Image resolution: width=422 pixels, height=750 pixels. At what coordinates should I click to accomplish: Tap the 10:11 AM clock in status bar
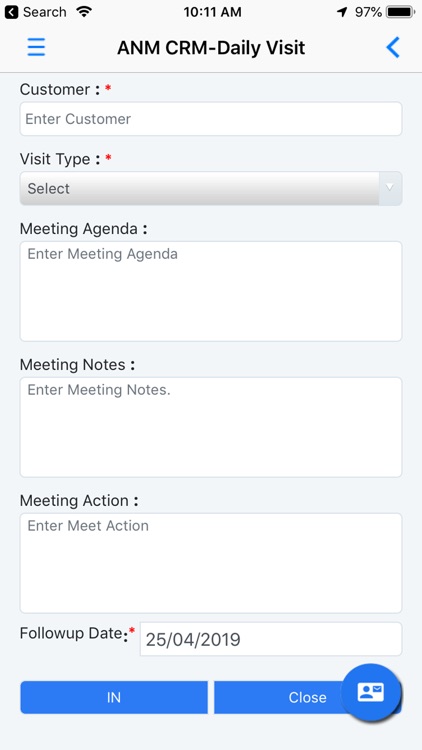pyautogui.click(x=212, y=12)
